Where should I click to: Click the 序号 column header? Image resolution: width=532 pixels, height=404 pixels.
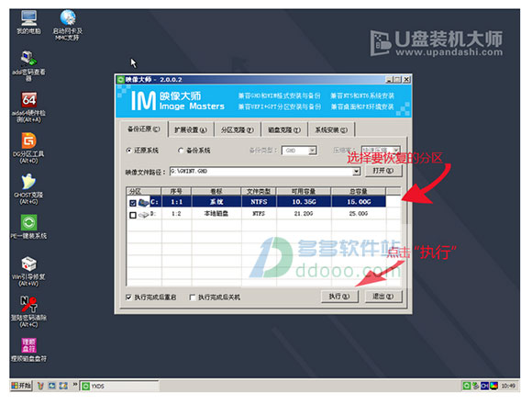(x=176, y=191)
